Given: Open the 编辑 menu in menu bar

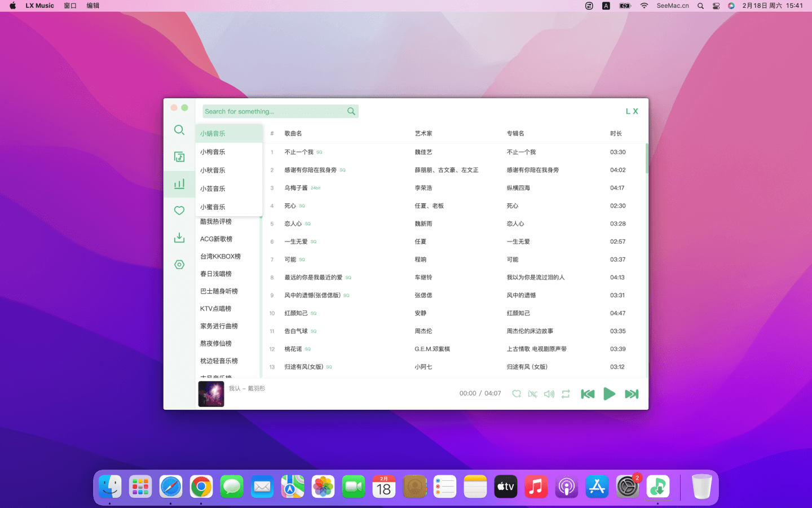Looking at the screenshot, I should click(x=93, y=6).
